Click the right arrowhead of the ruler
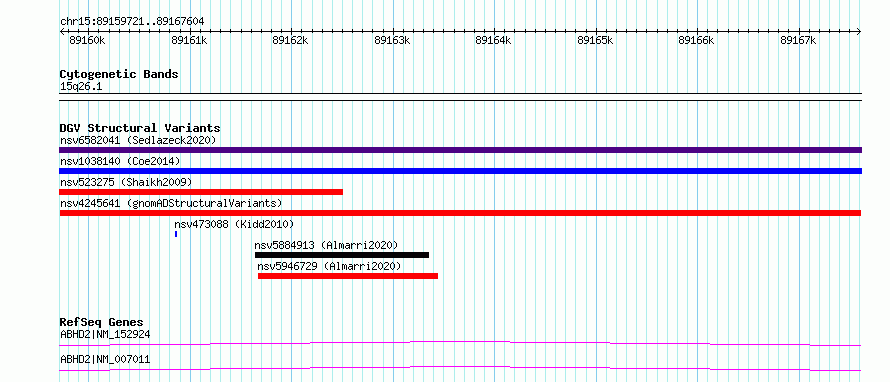The height and width of the screenshot is (382, 890). coord(859,32)
